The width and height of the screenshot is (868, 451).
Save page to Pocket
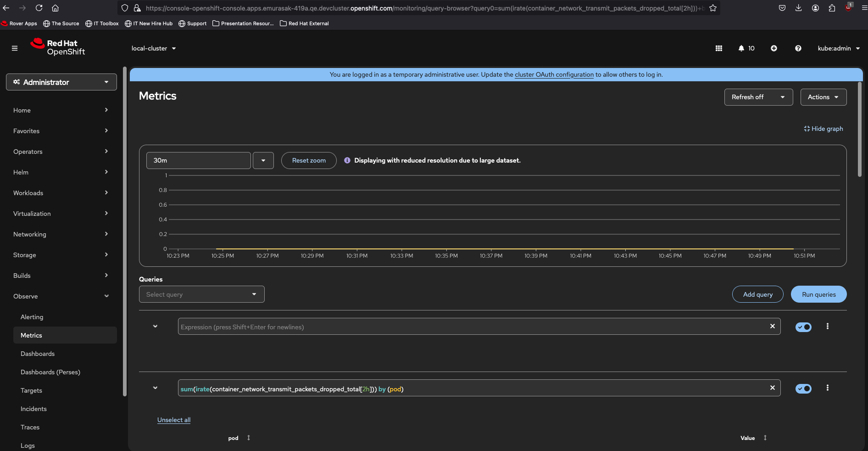point(782,8)
